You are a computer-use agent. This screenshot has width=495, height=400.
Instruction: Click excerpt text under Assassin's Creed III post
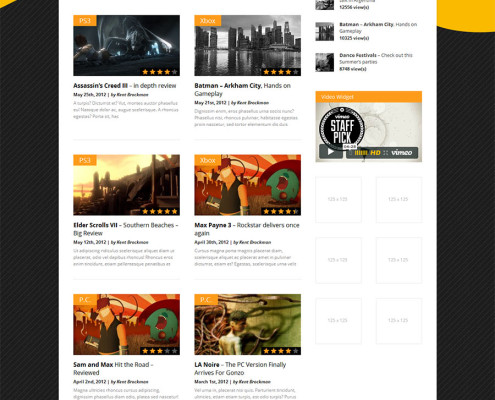pyautogui.click(x=126, y=110)
